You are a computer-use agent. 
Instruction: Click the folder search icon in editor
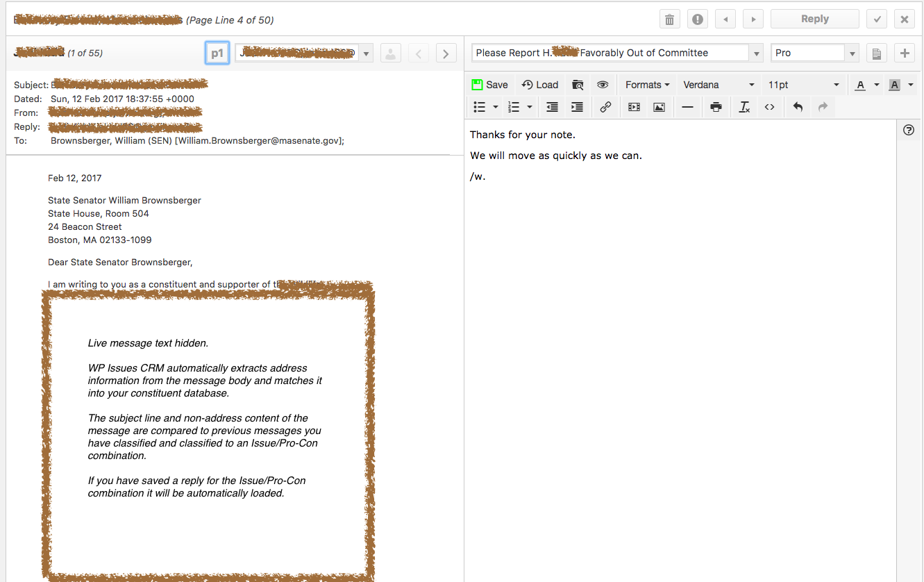(x=578, y=85)
